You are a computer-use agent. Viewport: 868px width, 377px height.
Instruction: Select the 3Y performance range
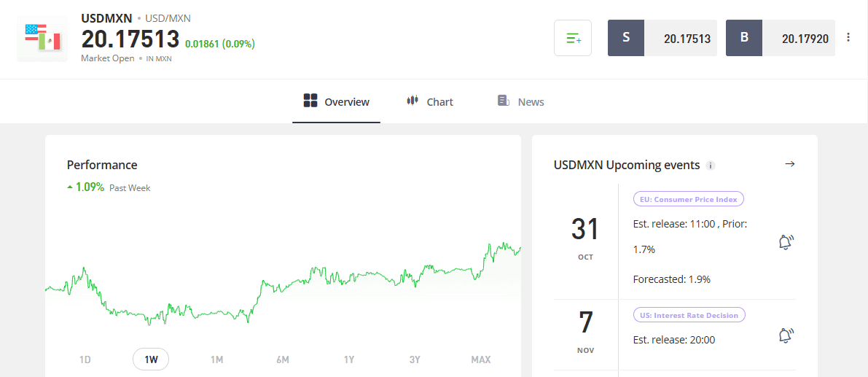click(415, 359)
